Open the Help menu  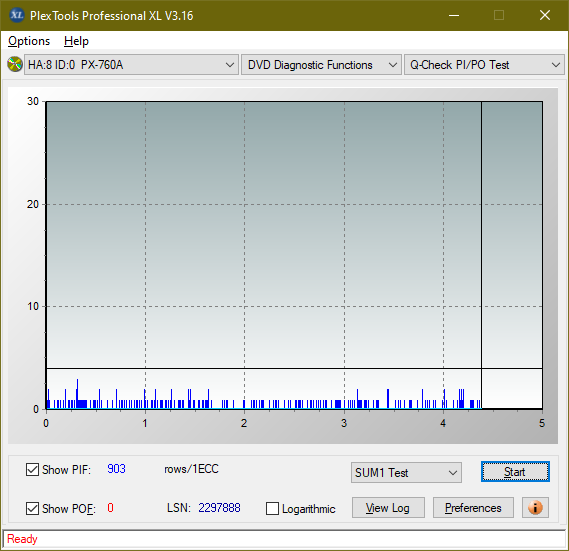click(x=76, y=41)
